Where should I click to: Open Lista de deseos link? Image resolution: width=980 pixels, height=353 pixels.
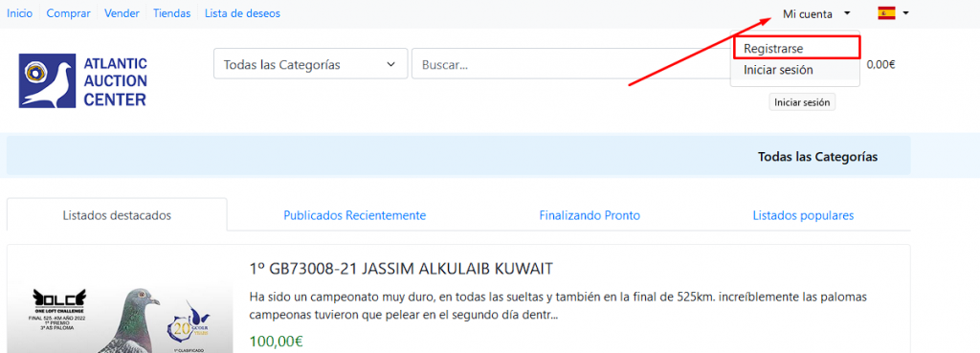pyautogui.click(x=242, y=13)
